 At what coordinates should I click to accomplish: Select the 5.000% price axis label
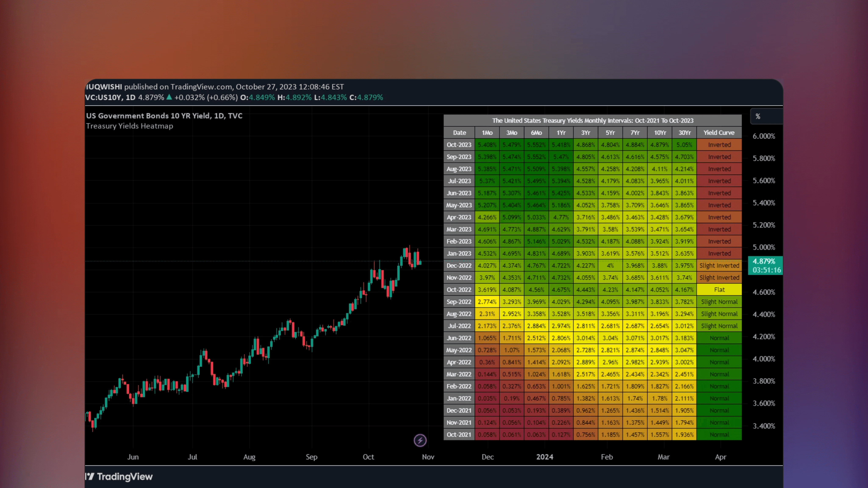pyautogui.click(x=764, y=247)
